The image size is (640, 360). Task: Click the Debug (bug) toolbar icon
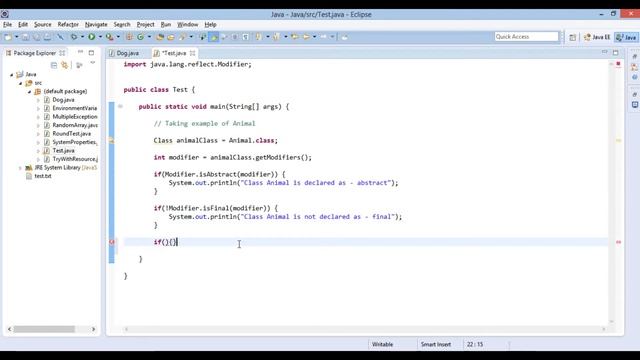(74, 37)
